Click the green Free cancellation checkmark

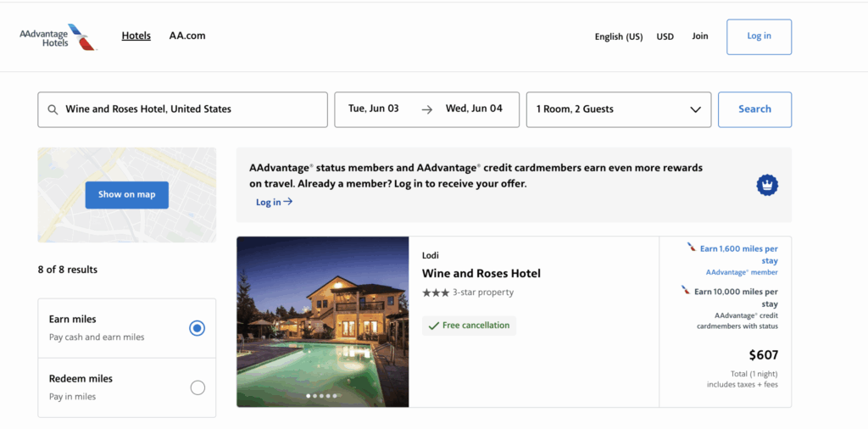point(433,326)
